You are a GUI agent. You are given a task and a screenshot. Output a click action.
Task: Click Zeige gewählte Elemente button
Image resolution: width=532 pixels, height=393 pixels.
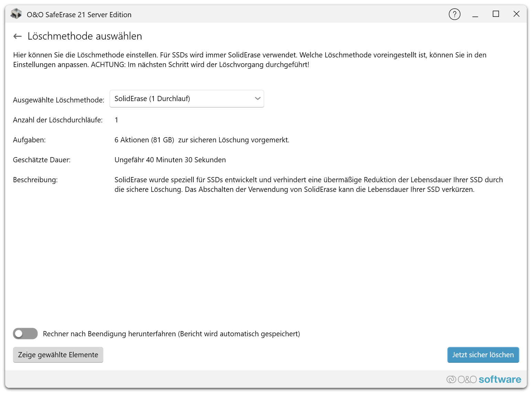point(58,355)
